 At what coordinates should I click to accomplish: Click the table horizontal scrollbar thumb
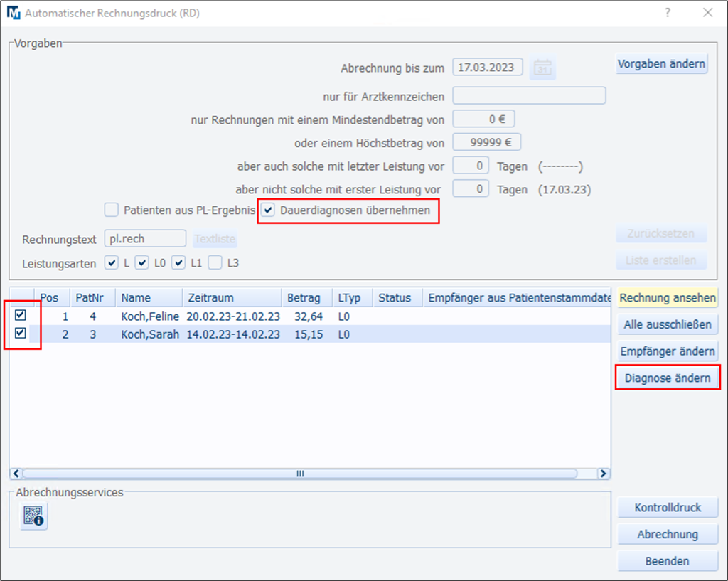[300, 473]
